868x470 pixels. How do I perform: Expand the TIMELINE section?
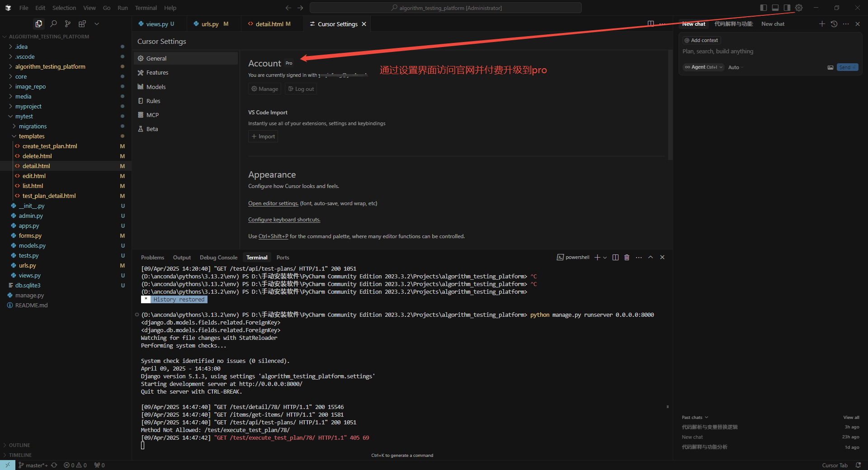click(66, 455)
